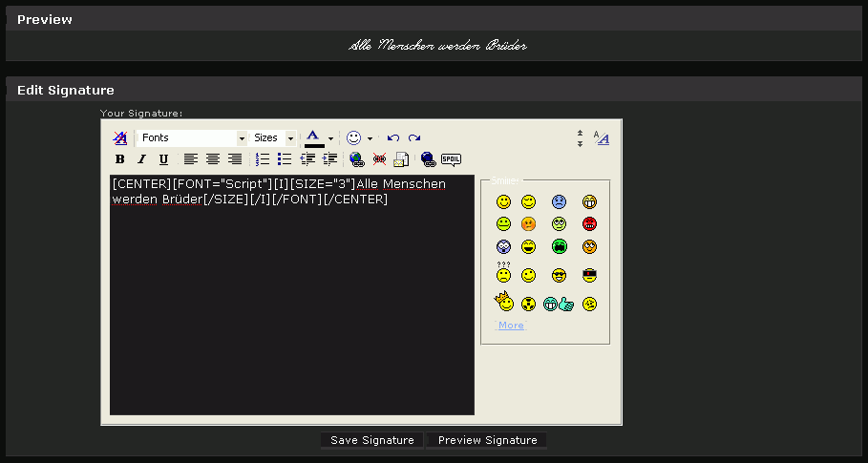868x463 pixels.
Task: Click the text color letter A icon
Action: tap(313, 135)
